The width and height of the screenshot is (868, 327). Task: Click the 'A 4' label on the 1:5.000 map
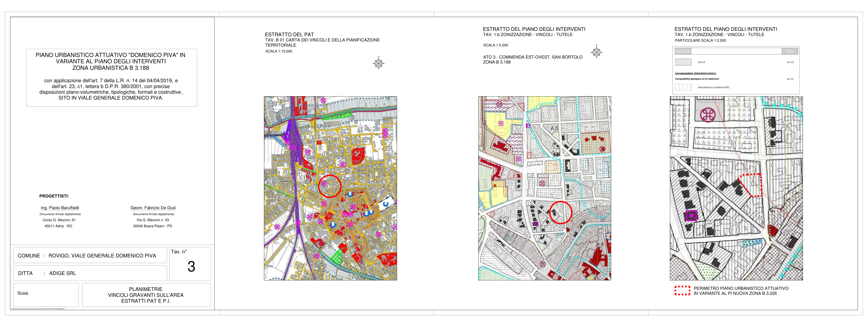click(600, 244)
